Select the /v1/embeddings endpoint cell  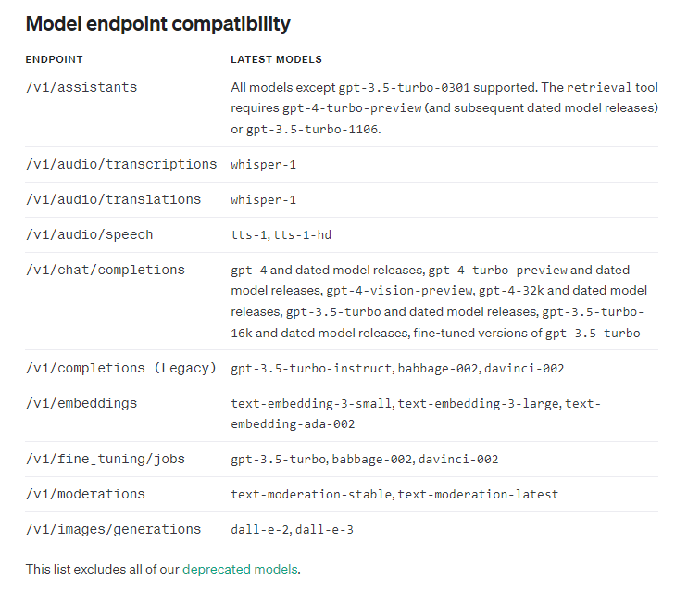pos(81,403)
